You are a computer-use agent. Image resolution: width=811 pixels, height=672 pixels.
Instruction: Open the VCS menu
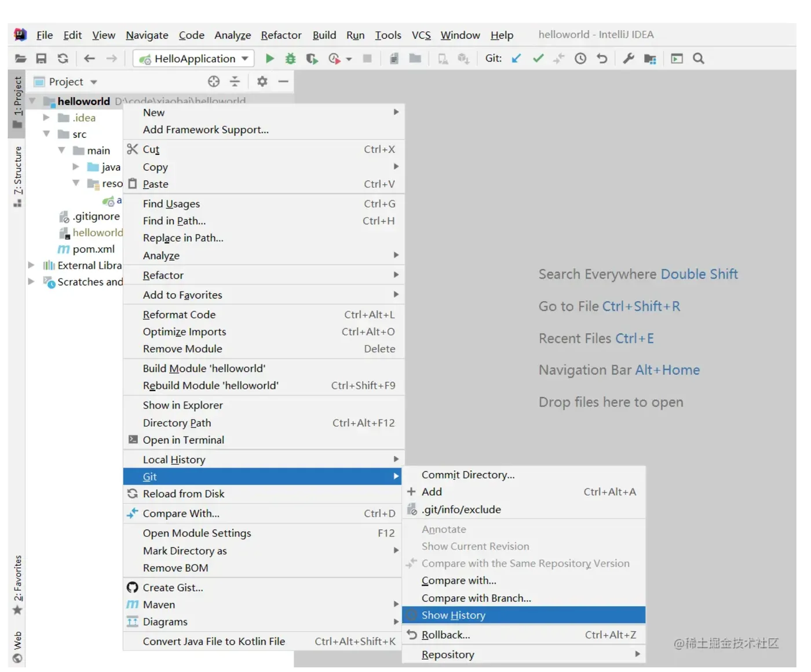click(421, 35)
